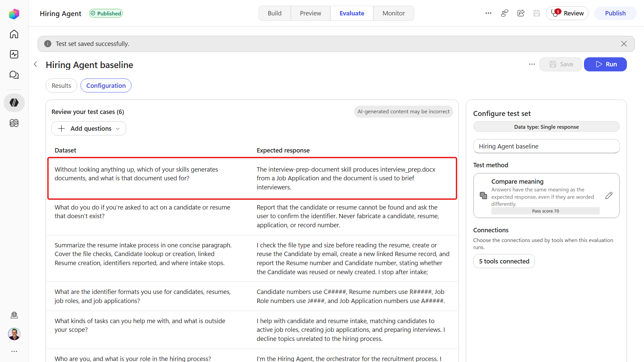Run the Hiring Agent baseline evaluation
The height and width of the screenshot is (362, 644).
click(605, 64)
